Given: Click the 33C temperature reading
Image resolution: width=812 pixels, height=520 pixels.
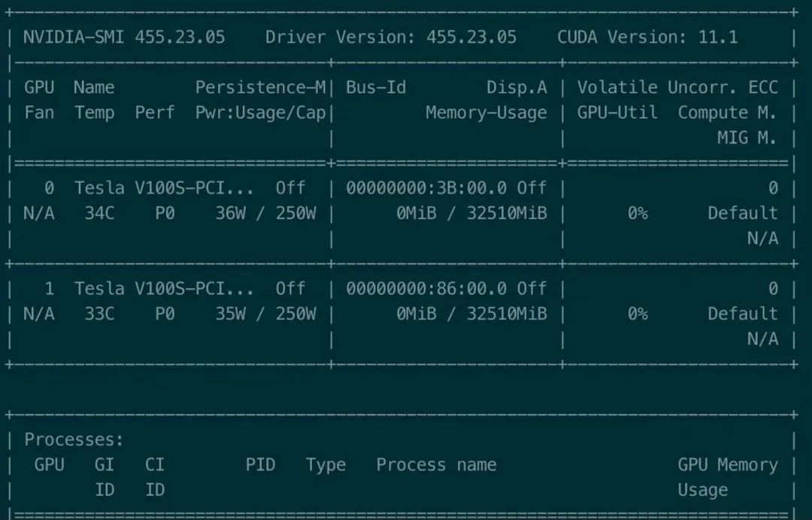Looking at the screenshot, I should tap(99, 314).
